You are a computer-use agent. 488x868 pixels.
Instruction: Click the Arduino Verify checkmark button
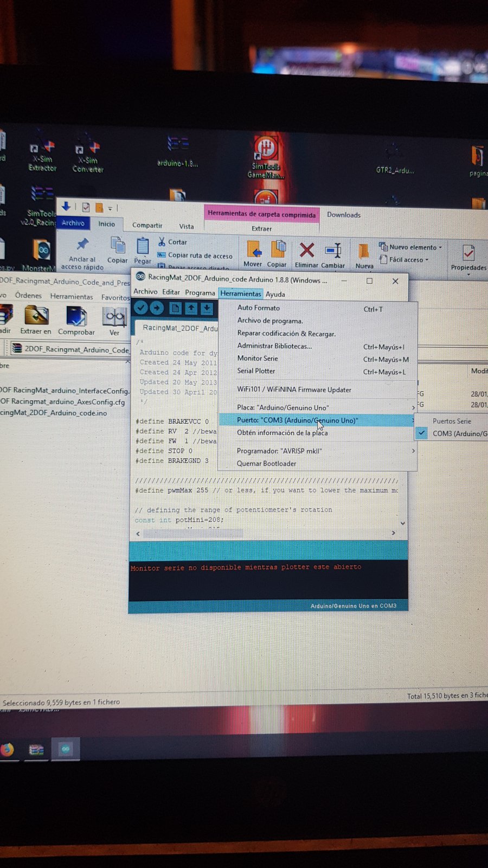(141, 308)
